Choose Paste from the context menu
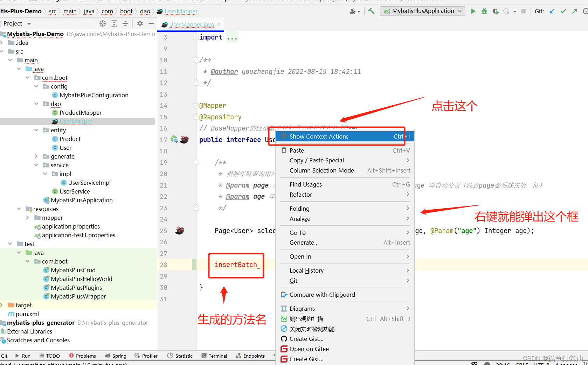 pos(345,150)
